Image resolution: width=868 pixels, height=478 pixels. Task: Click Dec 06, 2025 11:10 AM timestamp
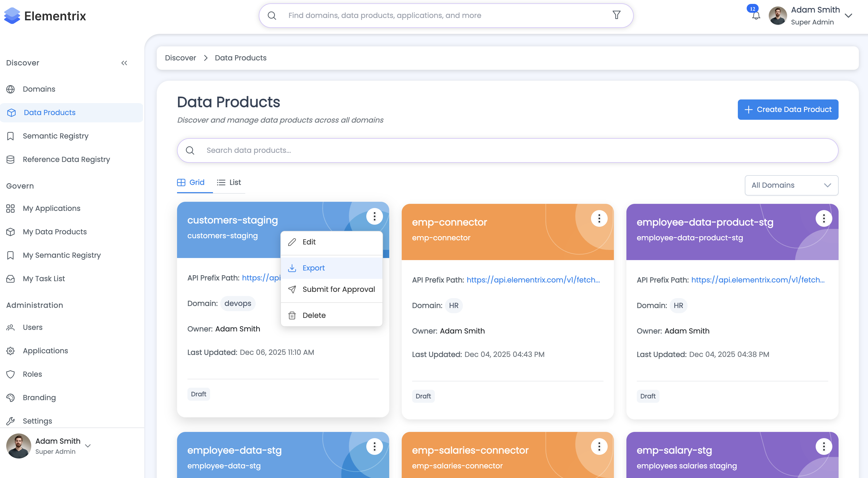pos(277,352)
